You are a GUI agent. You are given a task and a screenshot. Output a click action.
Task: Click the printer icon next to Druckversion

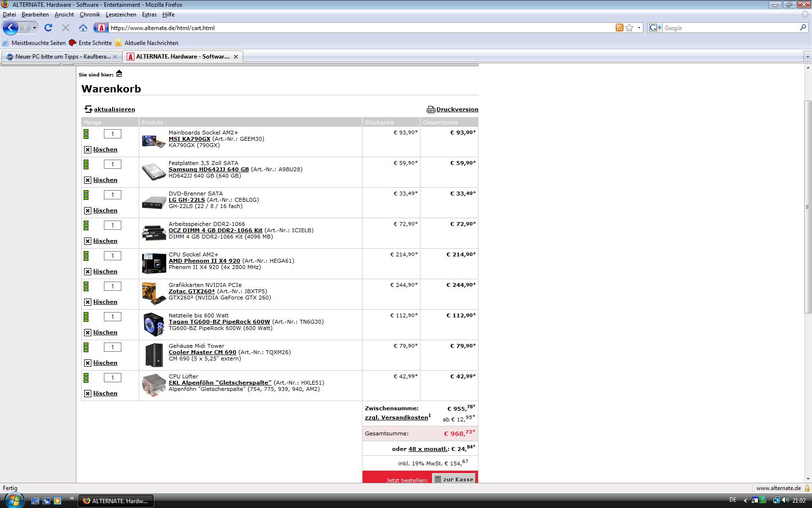(x=431, y=109)
